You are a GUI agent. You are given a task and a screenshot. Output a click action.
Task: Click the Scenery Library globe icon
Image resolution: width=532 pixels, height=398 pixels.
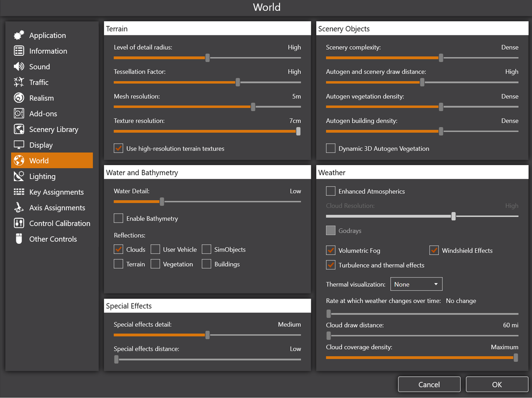coord(19,129)
